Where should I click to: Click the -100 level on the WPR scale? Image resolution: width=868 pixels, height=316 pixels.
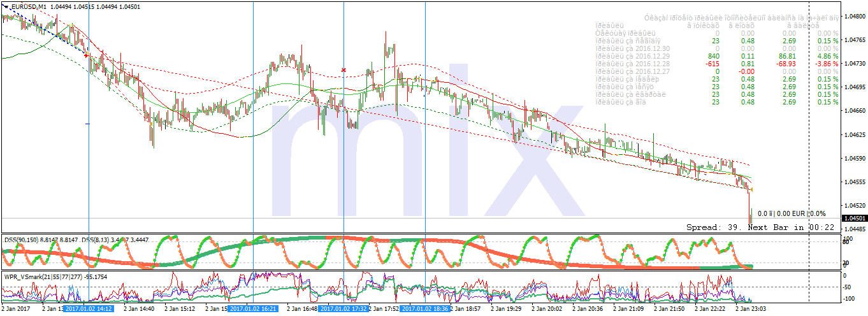tap(850, 298)
